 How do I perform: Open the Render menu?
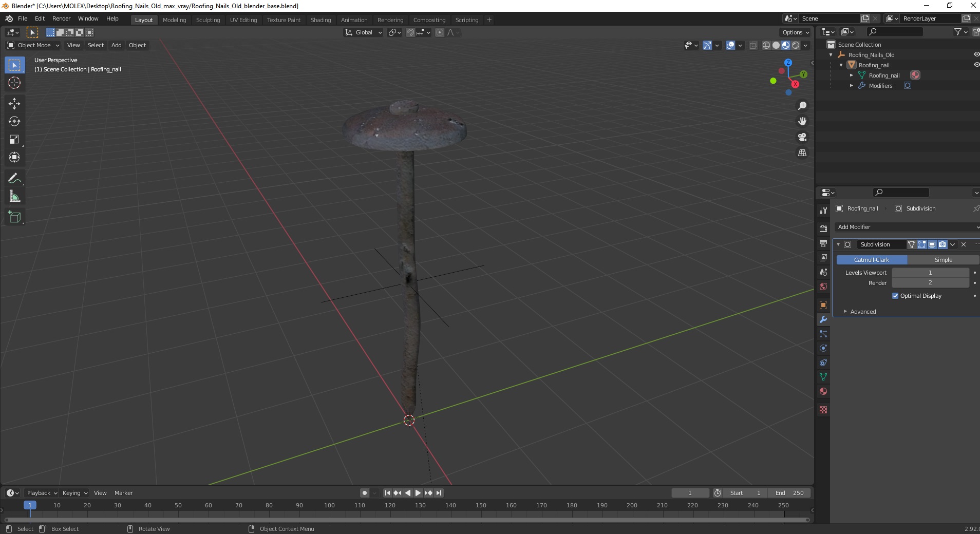pos(62,18)
